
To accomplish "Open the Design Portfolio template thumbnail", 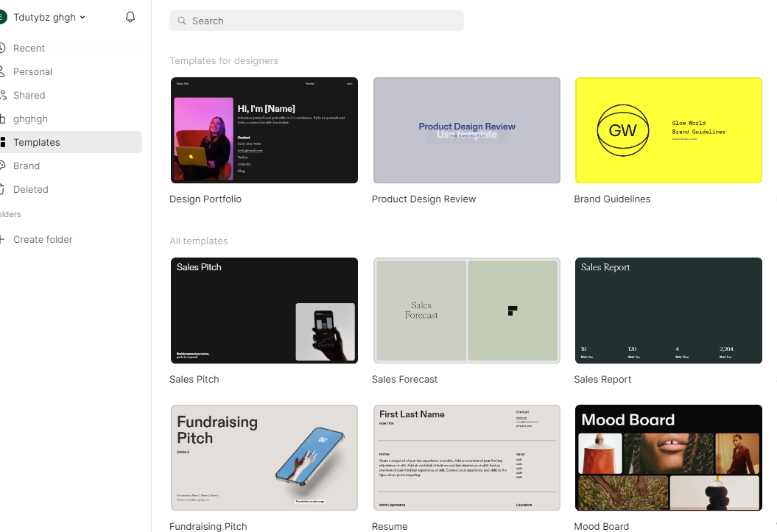I will coord(264,130).
